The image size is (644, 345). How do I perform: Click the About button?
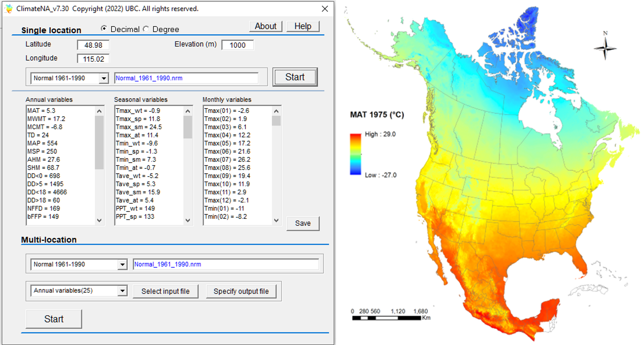(x=266, y=26)
